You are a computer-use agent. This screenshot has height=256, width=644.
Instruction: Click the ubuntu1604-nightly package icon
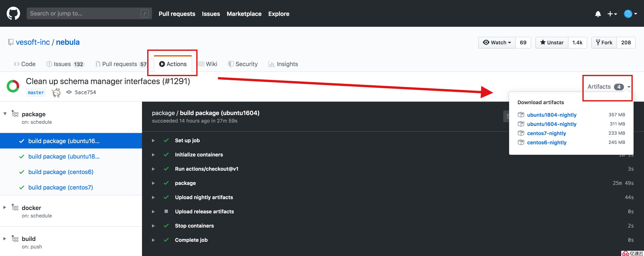[x=521, y=124]
